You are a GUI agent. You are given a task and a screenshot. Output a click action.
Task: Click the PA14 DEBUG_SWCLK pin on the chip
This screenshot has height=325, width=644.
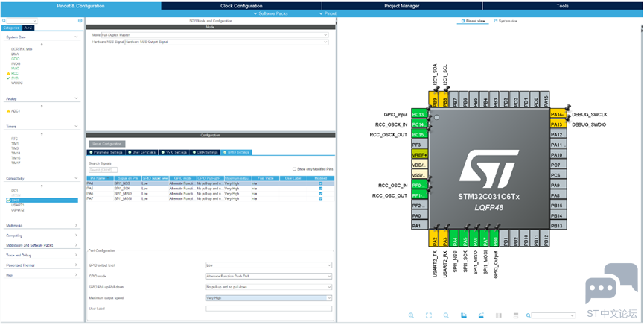[558, 114]
